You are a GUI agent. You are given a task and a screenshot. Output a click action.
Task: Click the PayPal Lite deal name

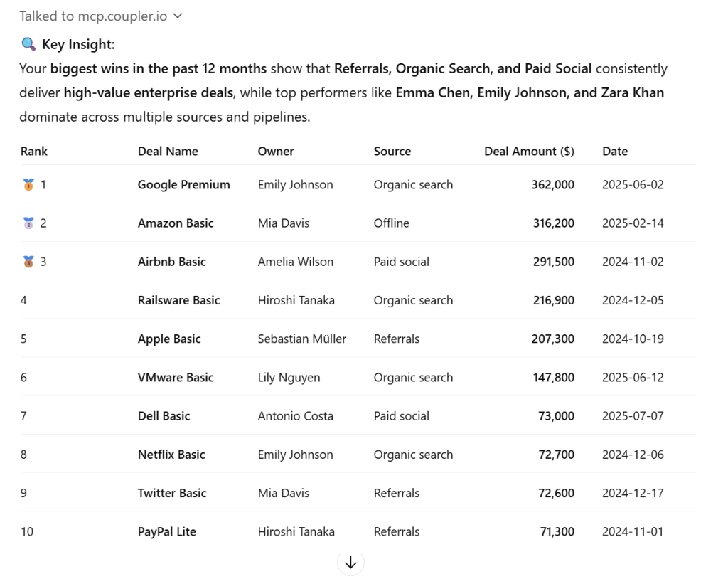[166, 531]
